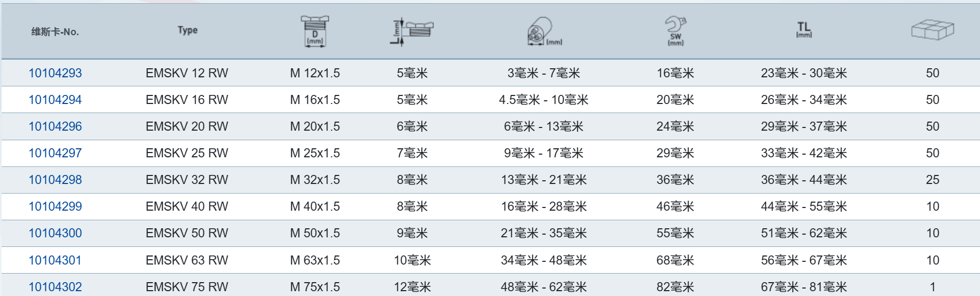Click the SW wrench size header icon
This screenshot has width=980, height=296.
675,31
